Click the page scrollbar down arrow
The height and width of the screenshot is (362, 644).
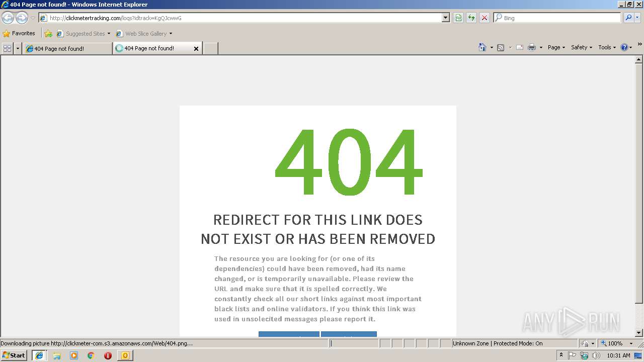639,332
